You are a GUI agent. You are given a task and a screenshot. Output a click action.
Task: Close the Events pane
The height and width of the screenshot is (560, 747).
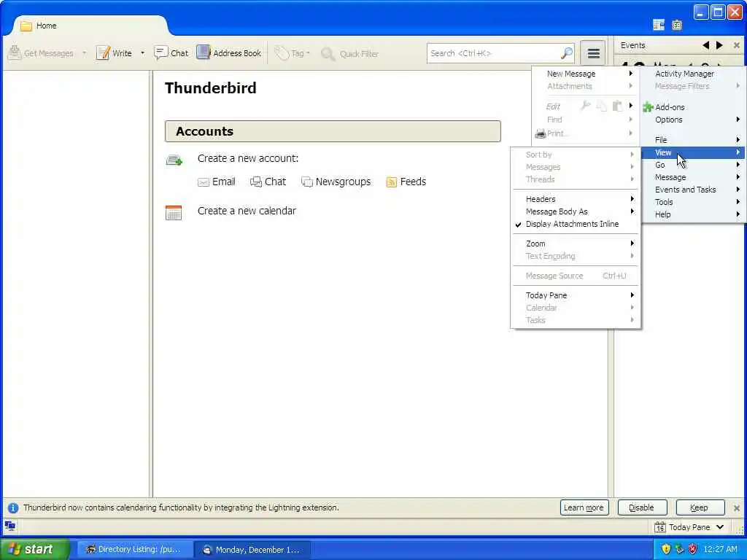click(x=737, y=45)
